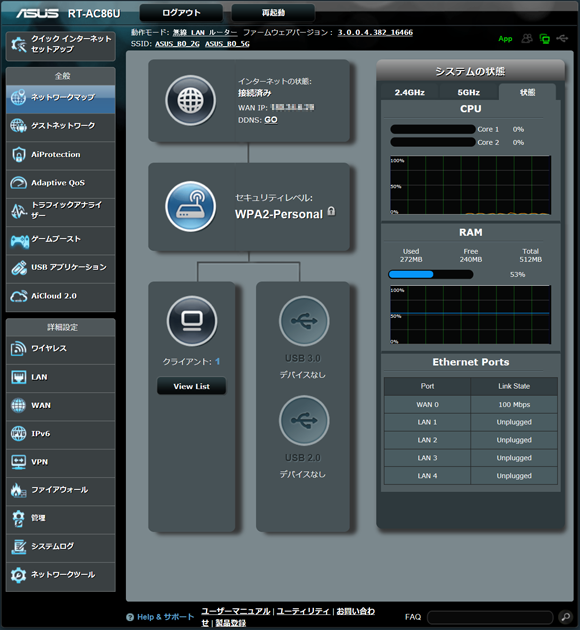Open the ゲームブースト menu item

pos(61,240)
